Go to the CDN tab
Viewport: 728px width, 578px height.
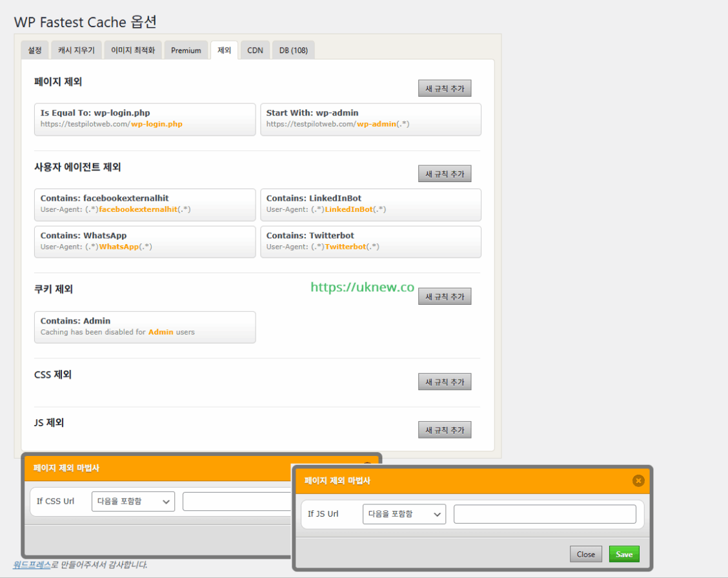pyautogui.click(x=255, y=50)
